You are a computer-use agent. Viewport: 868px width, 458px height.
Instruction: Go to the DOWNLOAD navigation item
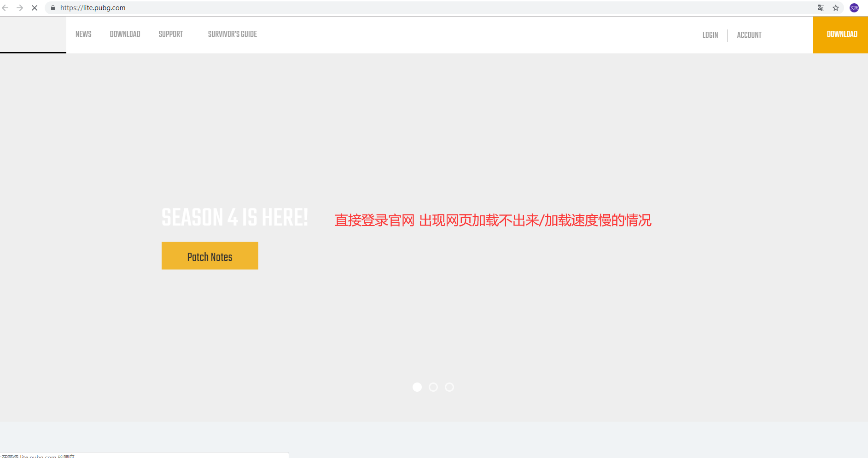coord(125,34)
